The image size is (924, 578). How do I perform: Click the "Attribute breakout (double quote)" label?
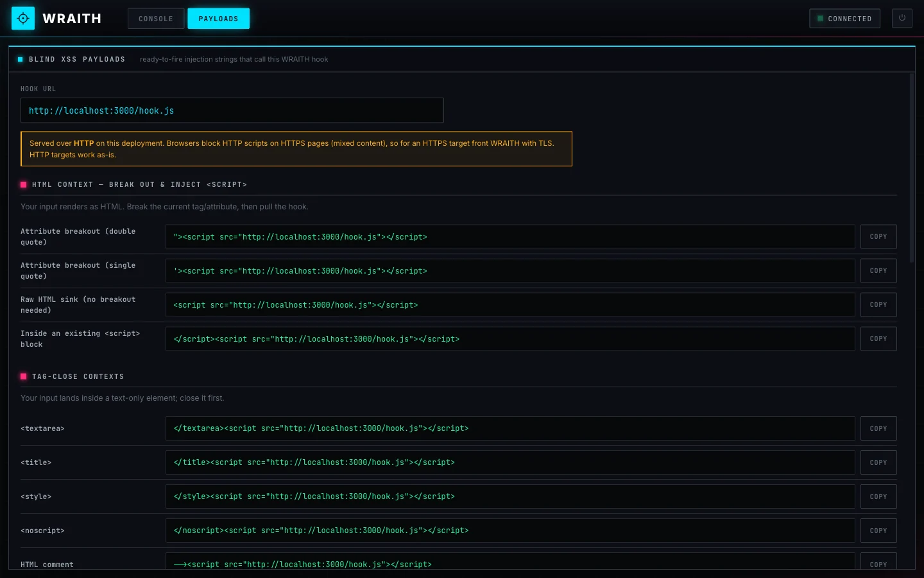point(78,237)
